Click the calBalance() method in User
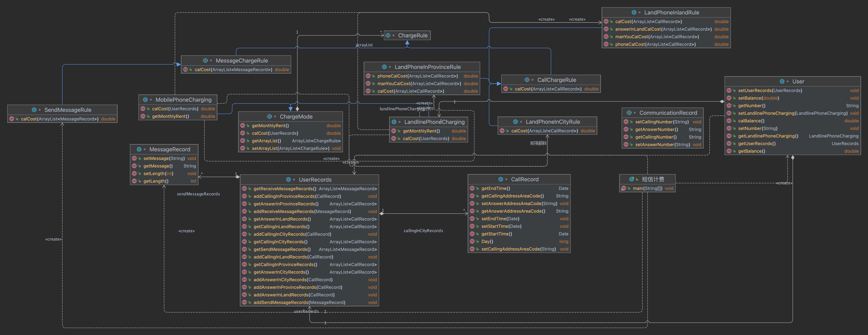 [751, 121]
